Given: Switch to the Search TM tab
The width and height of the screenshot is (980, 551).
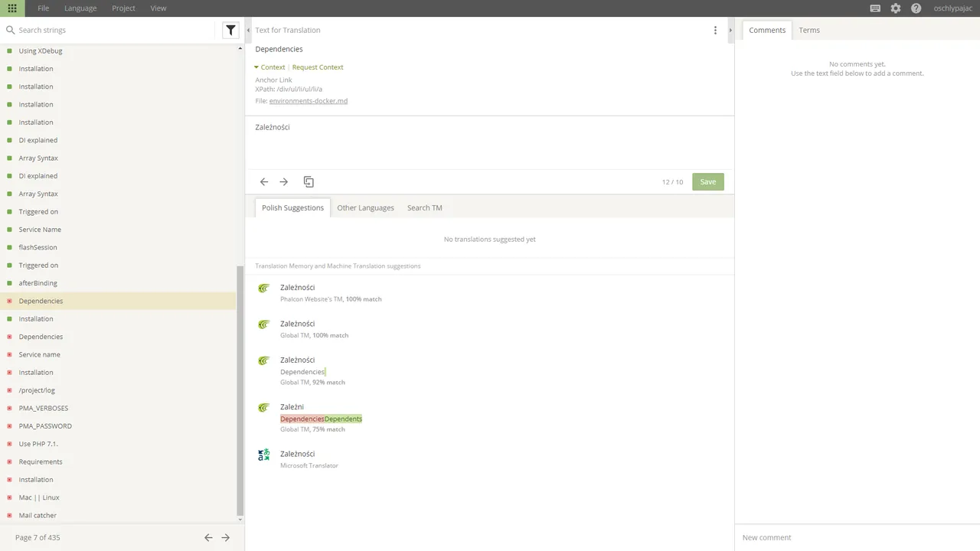Looking at the screenshot, I should (x=424, y=207).
